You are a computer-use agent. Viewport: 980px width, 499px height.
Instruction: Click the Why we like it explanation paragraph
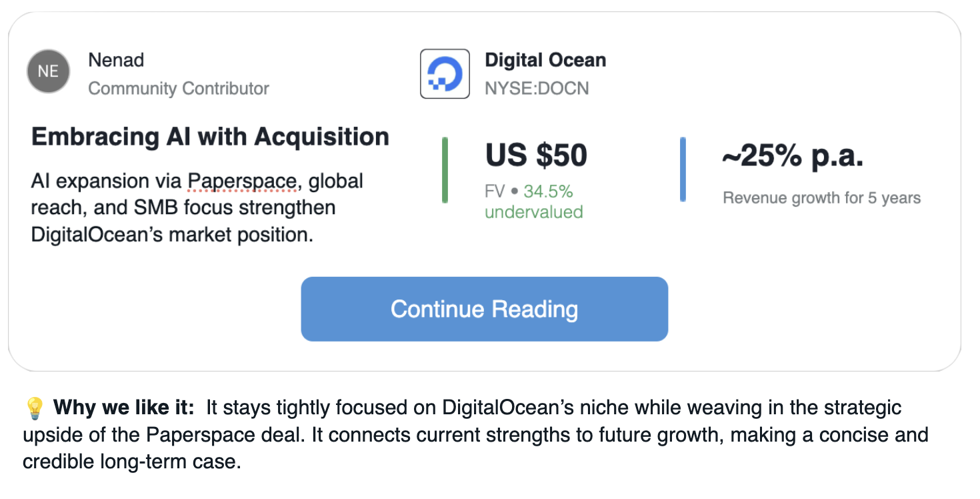475,434
